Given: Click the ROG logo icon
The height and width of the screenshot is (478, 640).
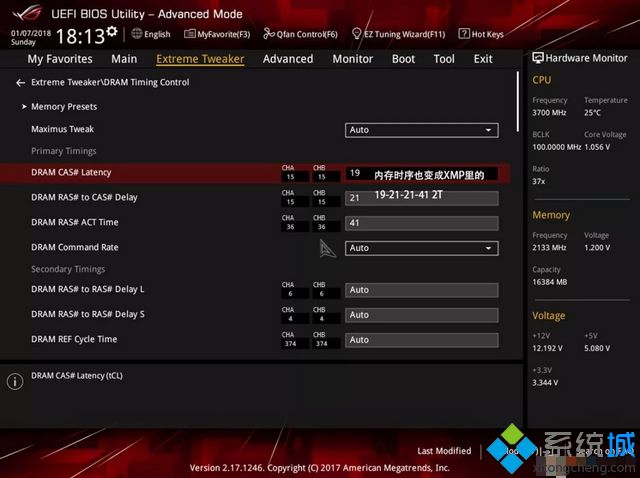Looking at the screenshot, I should [27, 13].
